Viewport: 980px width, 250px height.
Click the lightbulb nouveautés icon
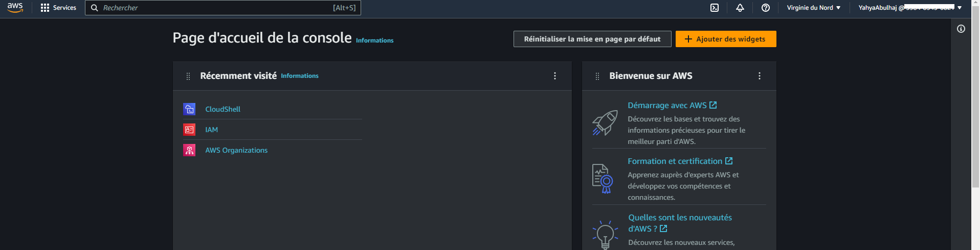(x=605, y=236)
